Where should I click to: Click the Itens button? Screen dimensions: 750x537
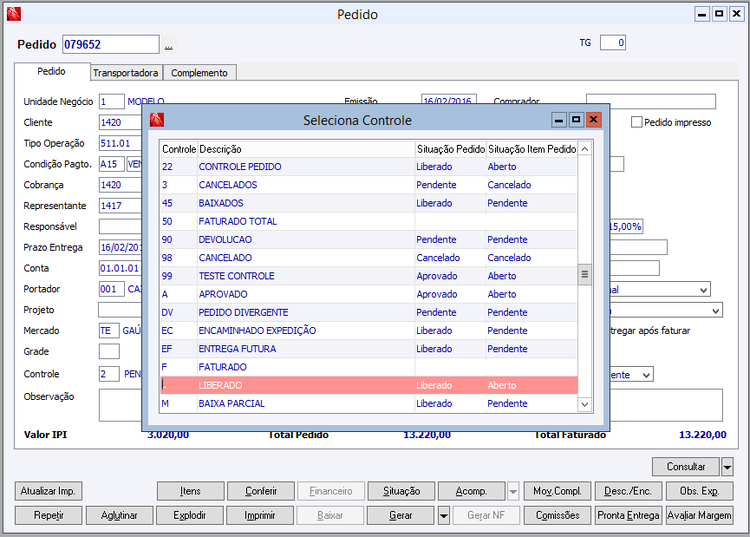click(x=190, y=491)
